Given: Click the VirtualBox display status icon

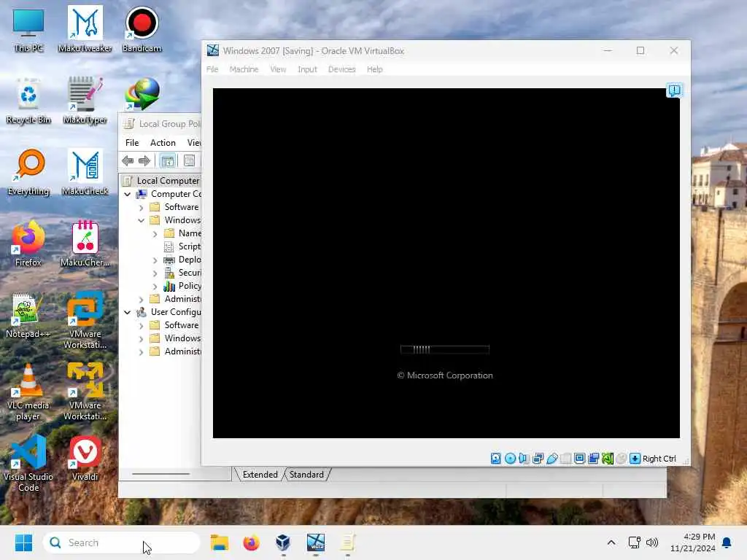Looking at the screenshot, I should [x=579, y=459].
